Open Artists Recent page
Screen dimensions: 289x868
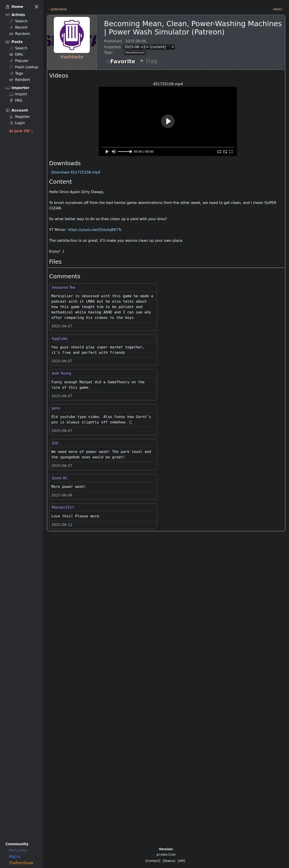[21, 28]
